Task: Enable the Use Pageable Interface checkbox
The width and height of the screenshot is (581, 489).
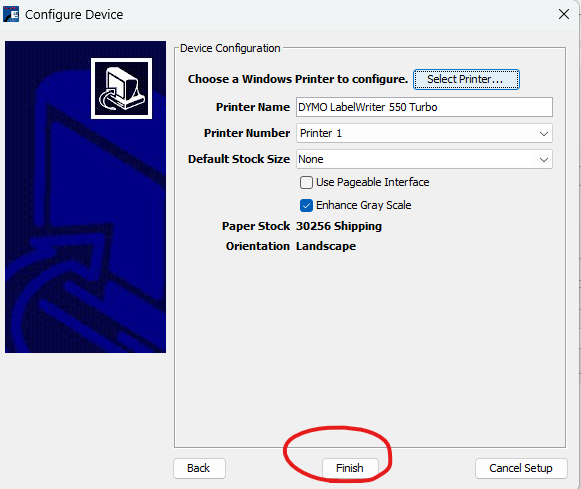Action: coord(306,182)
